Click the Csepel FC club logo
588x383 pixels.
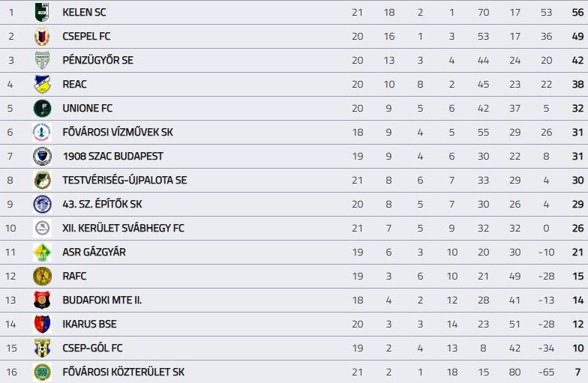(42, 36)
